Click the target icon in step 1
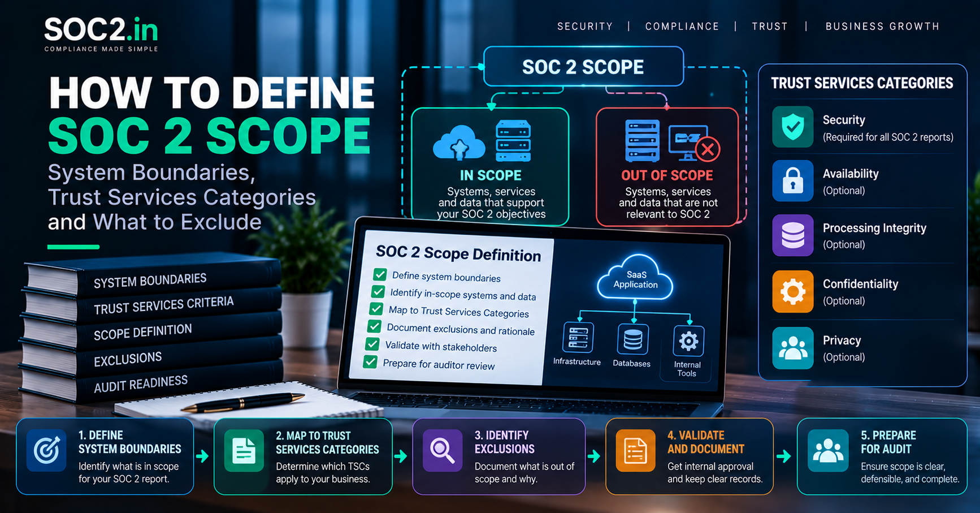 [46, 451]
